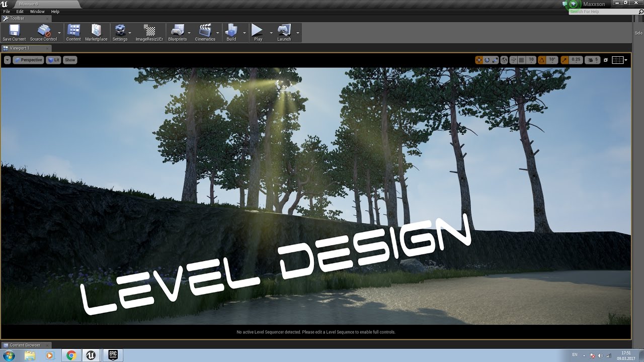
Task: Select the translate gizmo mode
Action: (x=479, y=60)
